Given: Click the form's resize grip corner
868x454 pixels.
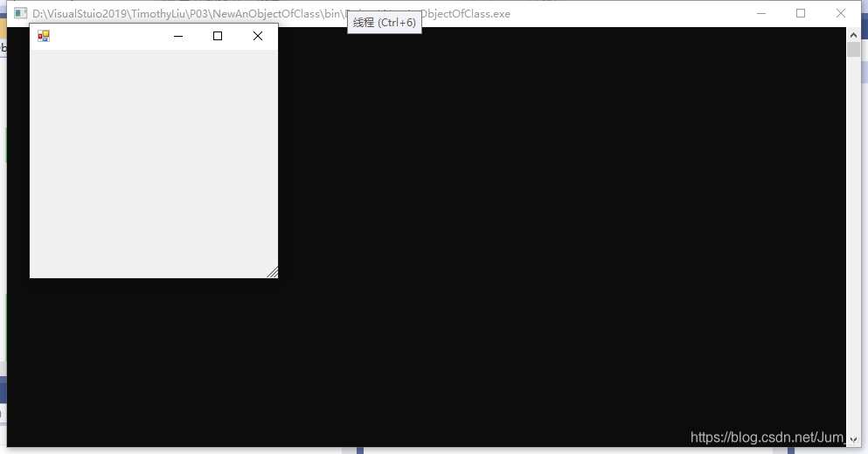Looking at the screenshot, I should tap(273, 272).
